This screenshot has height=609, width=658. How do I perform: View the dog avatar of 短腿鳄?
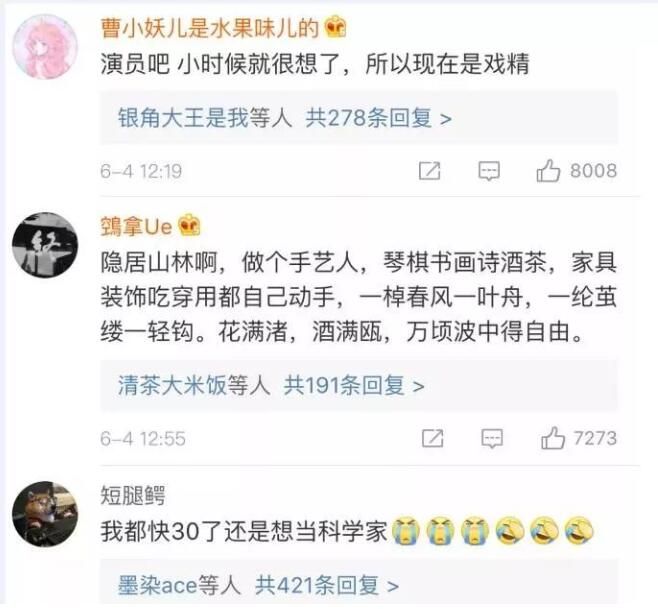coord(45,514)
